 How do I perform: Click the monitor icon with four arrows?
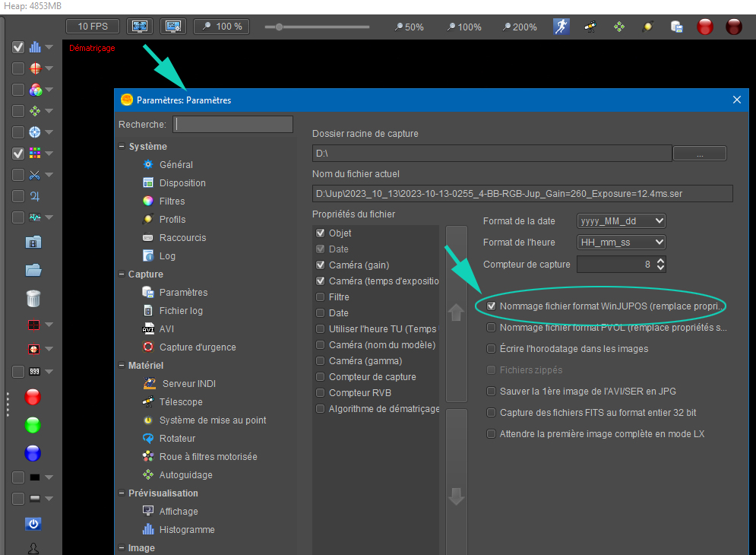click(x=140, y=26)
